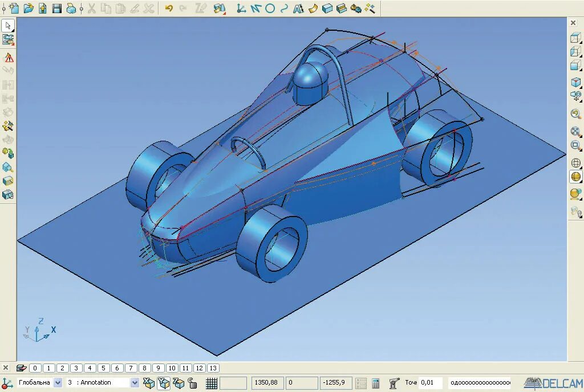Open the Feature tool (stepped block icon)
Image resolution: width=584 pixels, height=392 pixels.
tap(341, 8)
